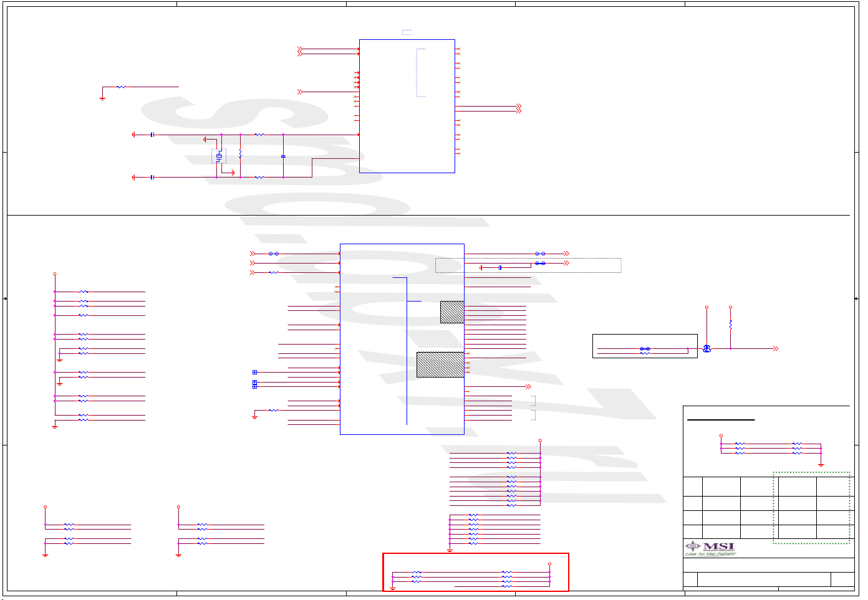The image size is (868, 600).
Task: Select the small dashed rectangle above upper IC
Action: pyautogui.click(x=407, y=32)
